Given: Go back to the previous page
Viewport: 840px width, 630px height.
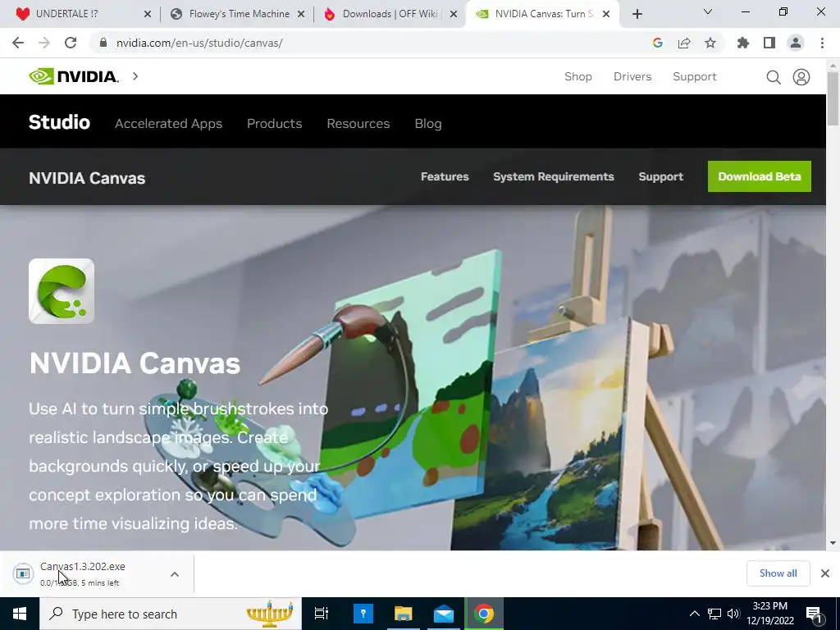Looking at the screenshot, I should 18,43.
